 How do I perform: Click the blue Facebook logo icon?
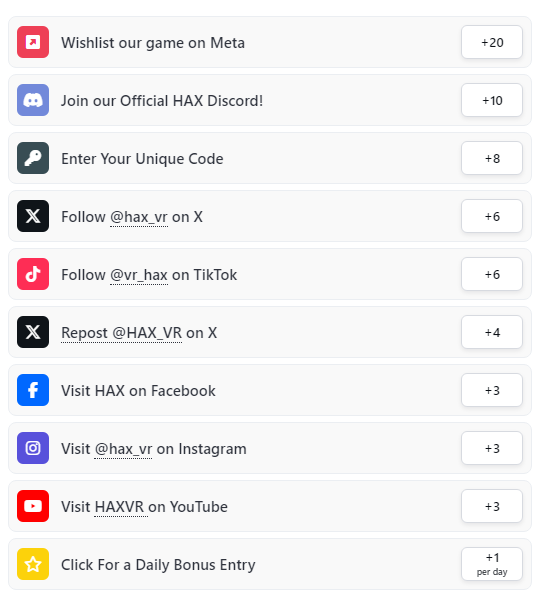pyautogui.click(x=33, y=390)
